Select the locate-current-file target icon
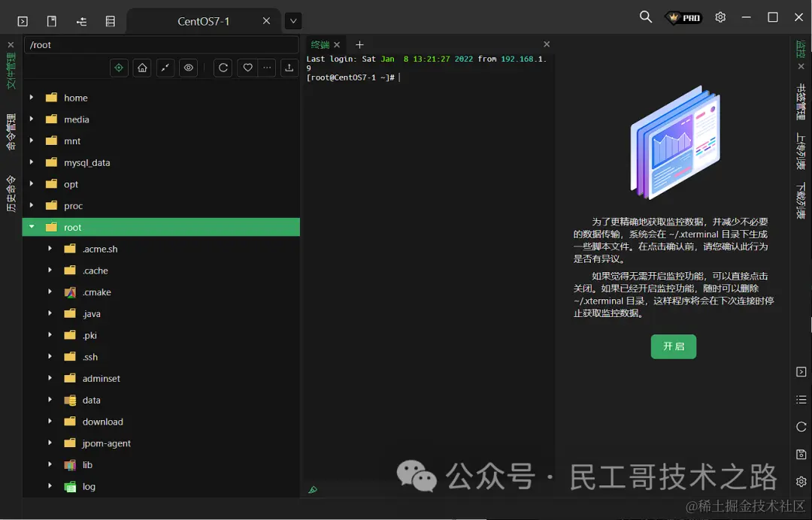 [x=119, y=68]
